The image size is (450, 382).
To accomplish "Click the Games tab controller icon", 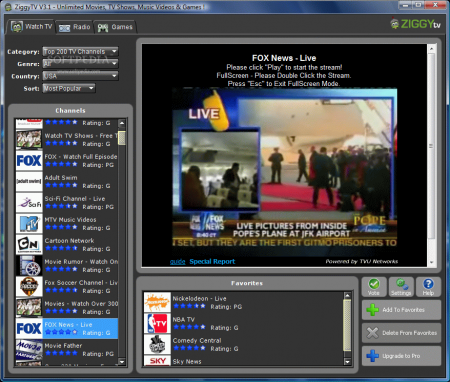I will point(103,28).
